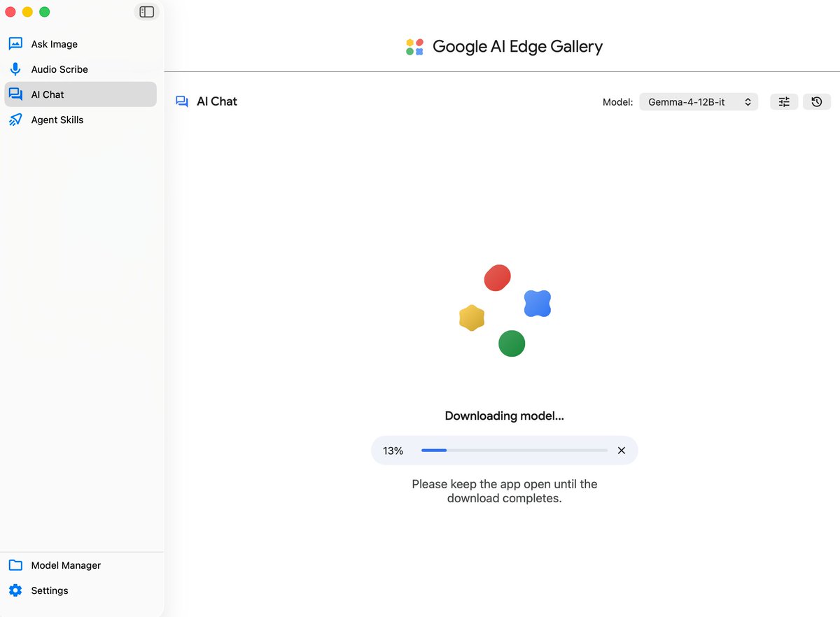Click the AI Chat header chat icon
Image resolution: width=840 pixels, height=617 pixels.
pos(182,101)
